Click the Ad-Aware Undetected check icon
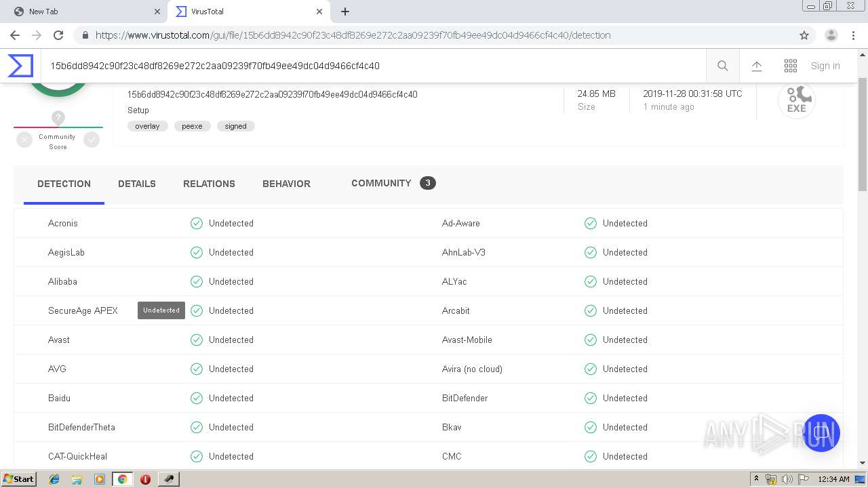Viewport: 868px width, 488px height. pyautogui.click(x=591, y=223)
